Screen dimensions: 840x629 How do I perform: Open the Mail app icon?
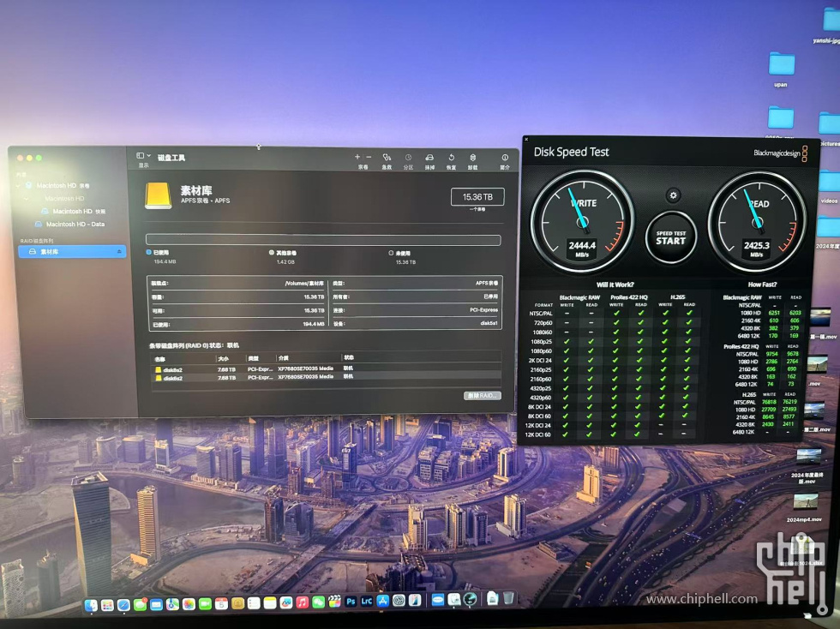(156, 604)
